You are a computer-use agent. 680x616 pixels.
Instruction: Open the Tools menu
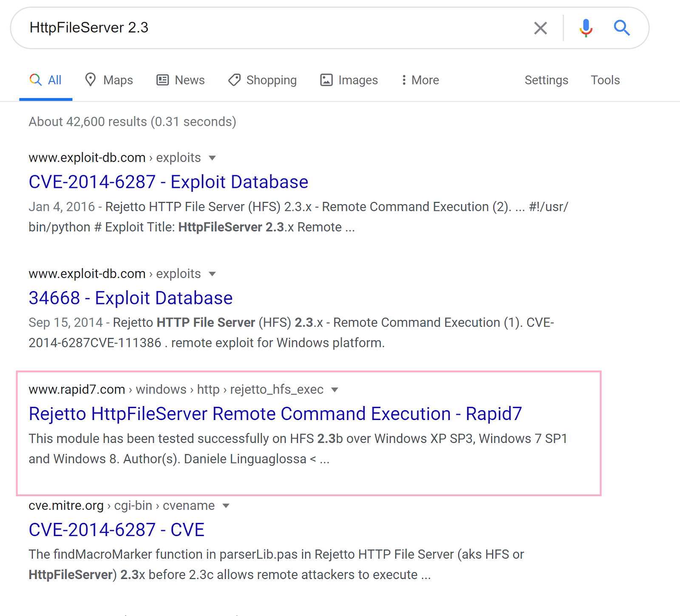pyautogui.click(x=605, y=80)
